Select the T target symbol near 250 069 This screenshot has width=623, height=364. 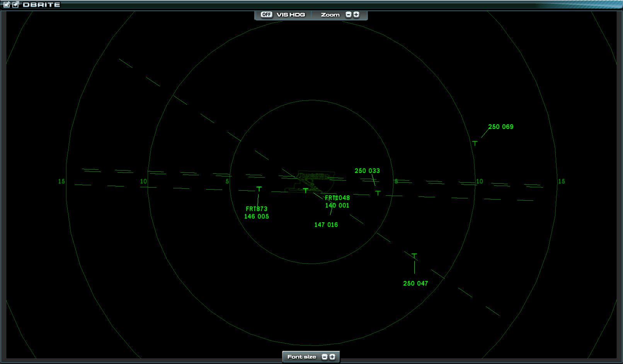(x=475, y=143)
